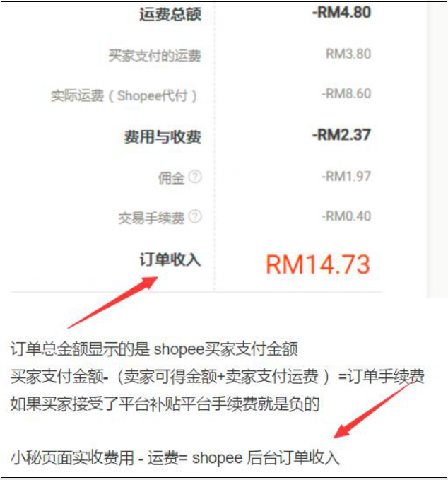Screen dimensions: 448x480
Task: Click the red arrow pointing to 订单收入
Action: [112, 303]
